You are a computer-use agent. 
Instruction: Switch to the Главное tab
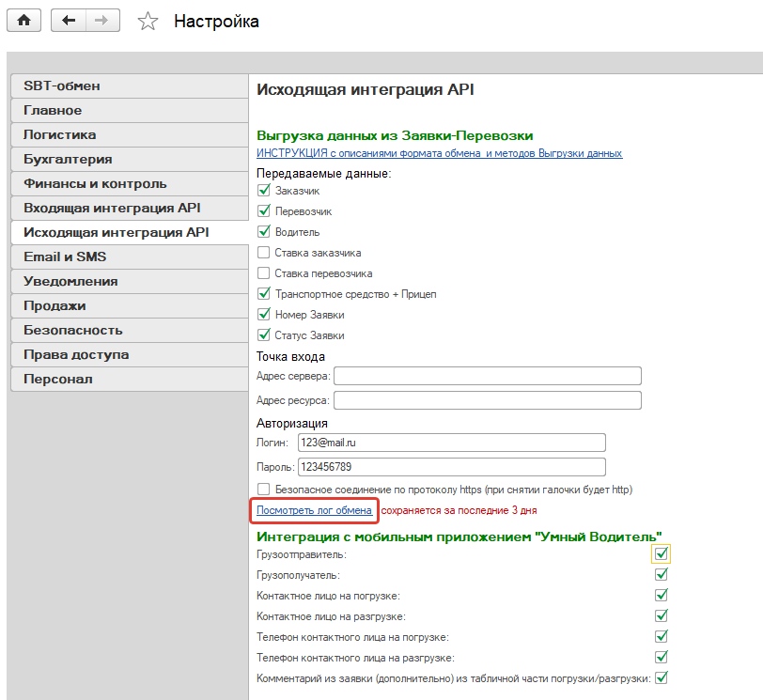(130, 111)
